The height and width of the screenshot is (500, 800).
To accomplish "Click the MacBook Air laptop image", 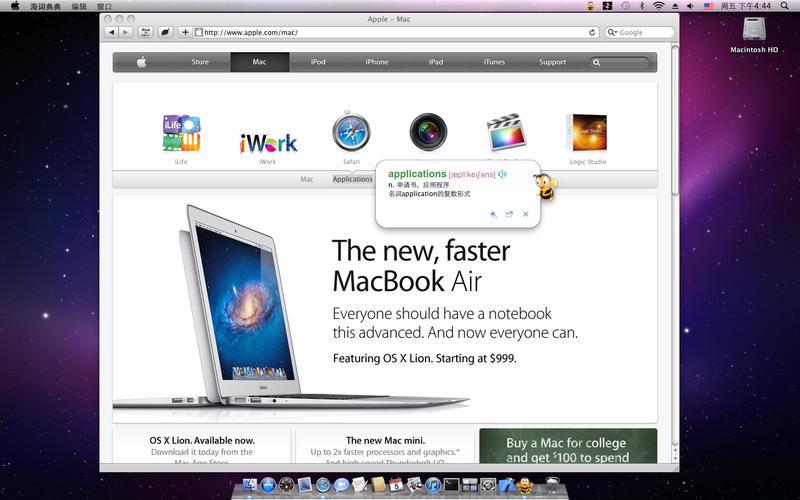I will [290, 306].
